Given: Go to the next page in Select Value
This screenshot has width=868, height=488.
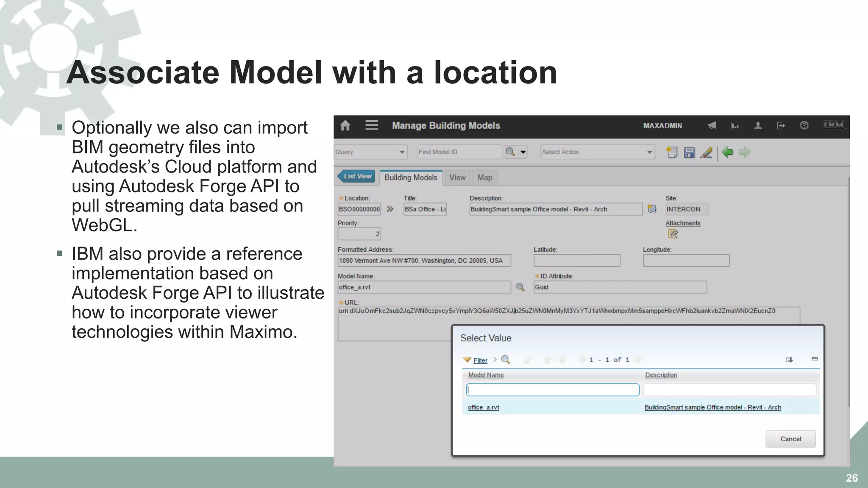Looking at the screenshot, I should (637, 360).
